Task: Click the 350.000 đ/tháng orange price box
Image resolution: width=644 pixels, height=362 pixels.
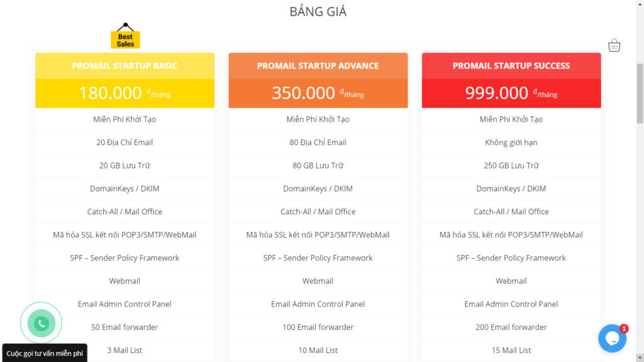Action: (318, 93)
